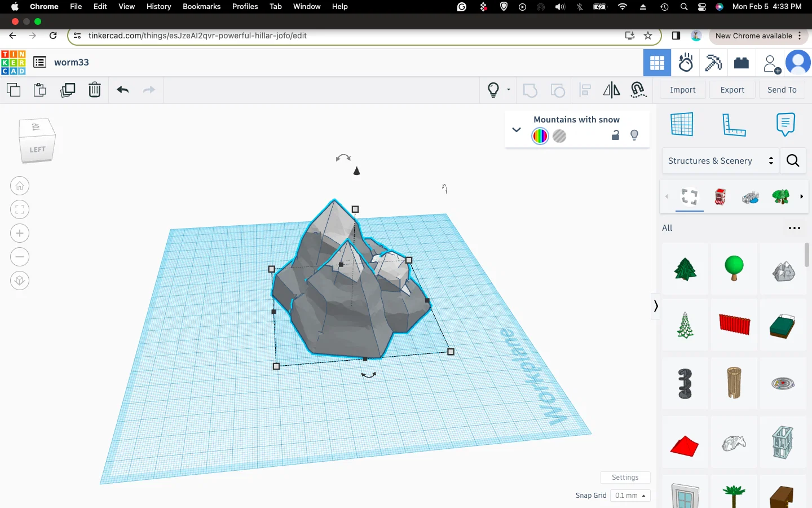Image resolution: width=812 pixels, height=508 pixels.
Task: Collapse the Mountains with snow inspector
Action: (x=516, y=130)
